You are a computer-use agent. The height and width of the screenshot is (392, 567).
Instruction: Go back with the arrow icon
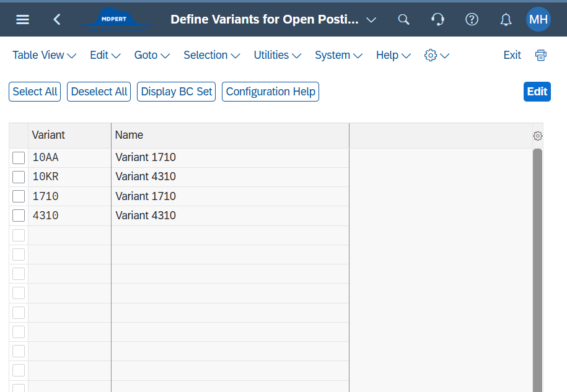(57, 20)
